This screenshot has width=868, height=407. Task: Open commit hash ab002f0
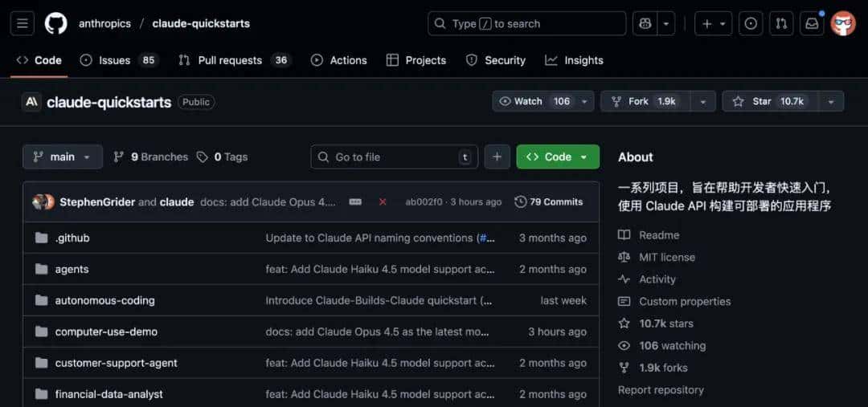pos(424,201)
